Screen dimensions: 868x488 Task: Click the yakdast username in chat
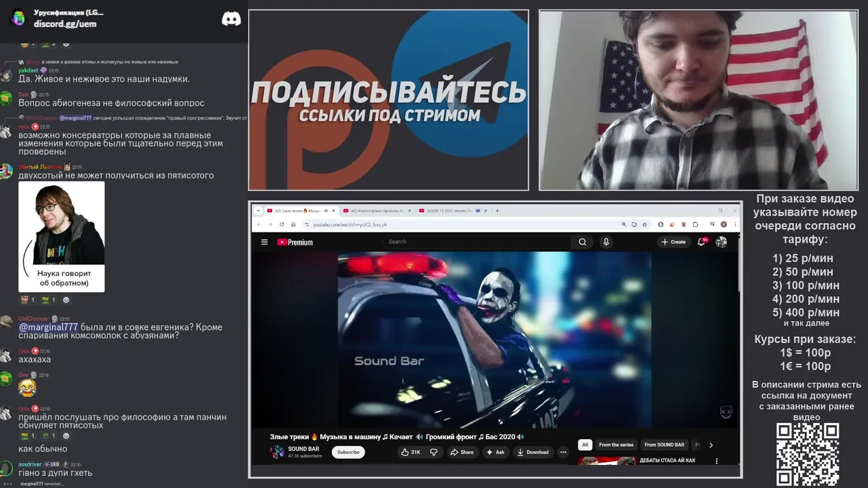(28, 70)
